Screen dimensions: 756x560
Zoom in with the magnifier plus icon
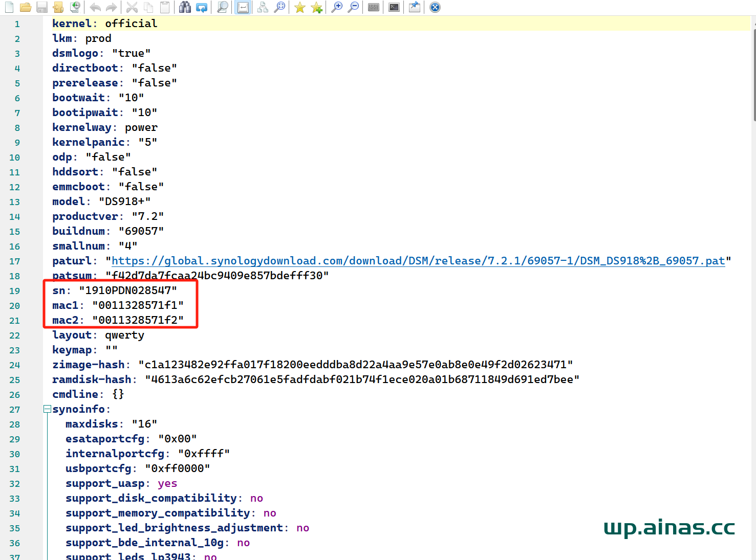click(x=337, y=7)
